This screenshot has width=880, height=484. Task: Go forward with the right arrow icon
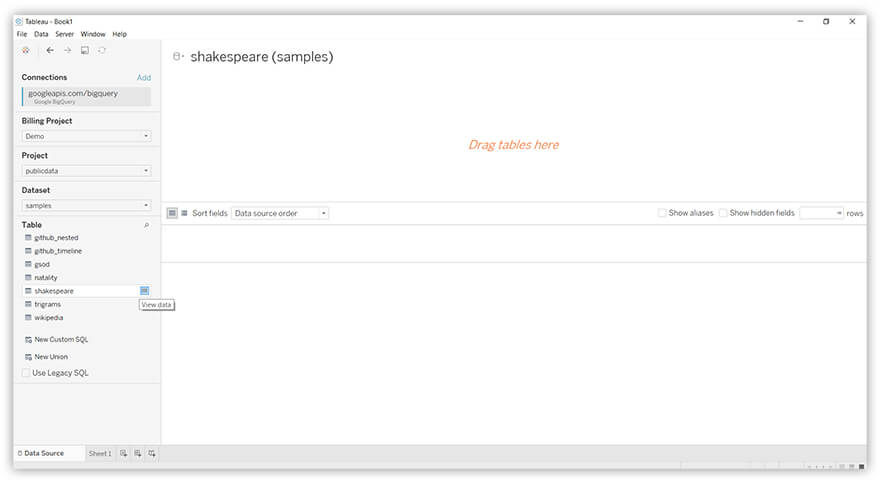tap(67, 51)
